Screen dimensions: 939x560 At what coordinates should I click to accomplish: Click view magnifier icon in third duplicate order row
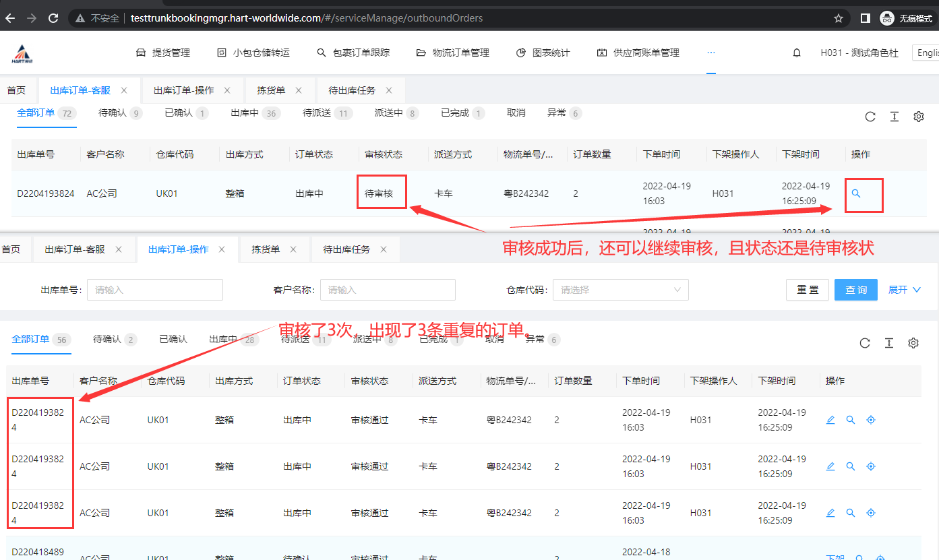pos(851,513)
